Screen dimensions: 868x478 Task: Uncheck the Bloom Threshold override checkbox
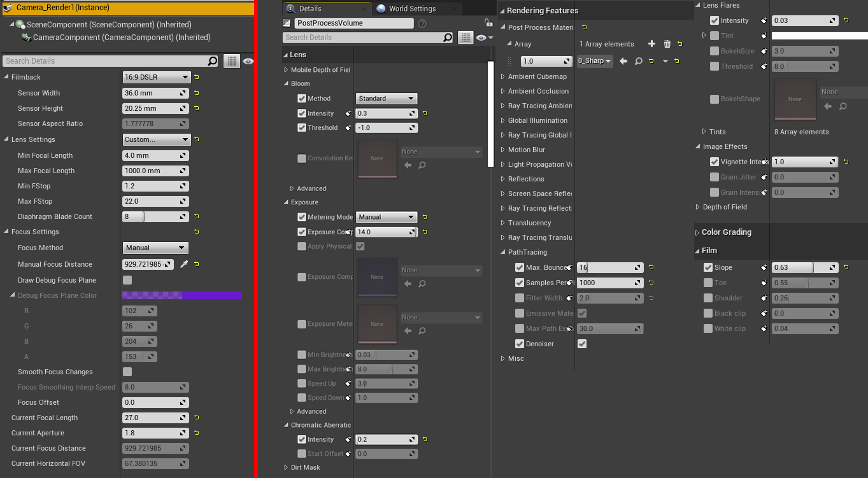[x=302, y=127]
